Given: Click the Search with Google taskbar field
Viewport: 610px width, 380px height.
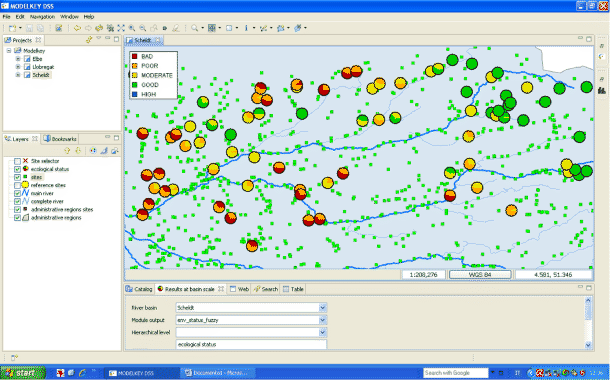Looking at the screenshot, I should coord(456,373).
